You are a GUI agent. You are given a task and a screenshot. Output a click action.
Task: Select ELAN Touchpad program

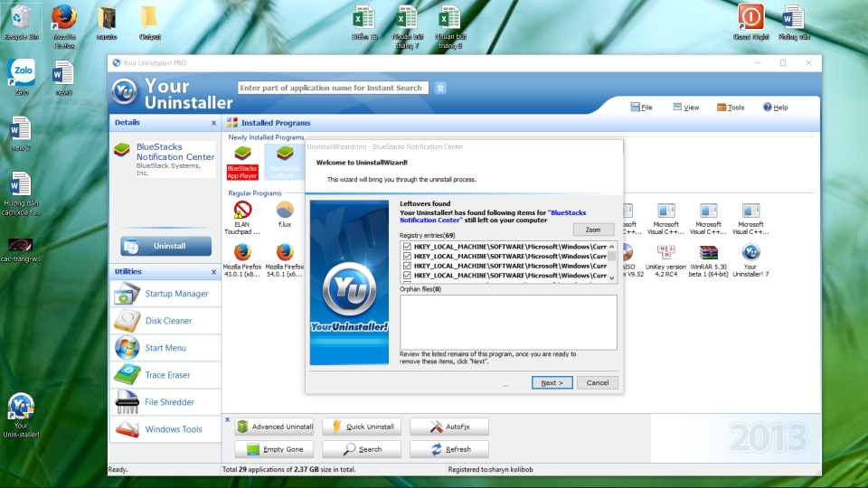pyautogui.click(x=242, y=218)
